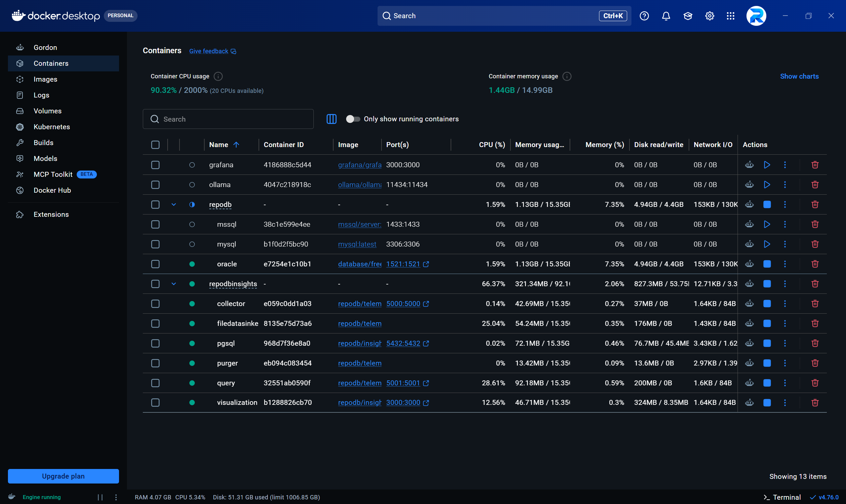846x504 pixels.
Task: Go to Images section
Action: [63, 79]
